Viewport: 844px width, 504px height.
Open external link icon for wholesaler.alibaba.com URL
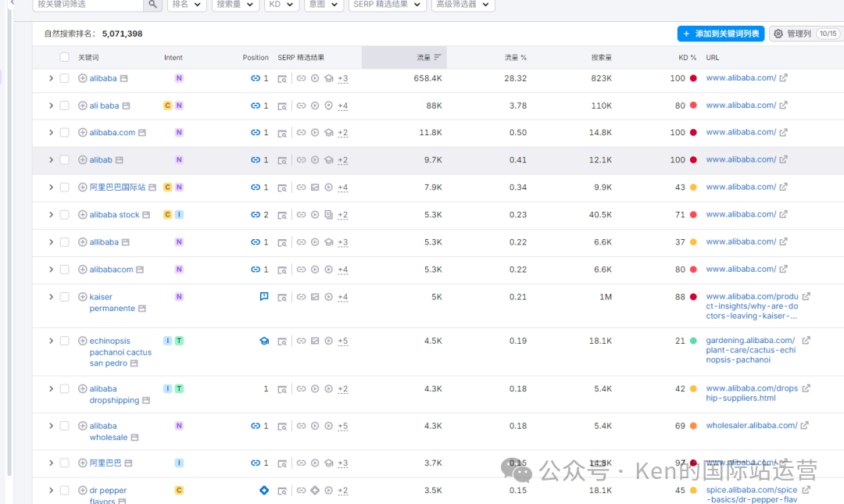point(804,425)
